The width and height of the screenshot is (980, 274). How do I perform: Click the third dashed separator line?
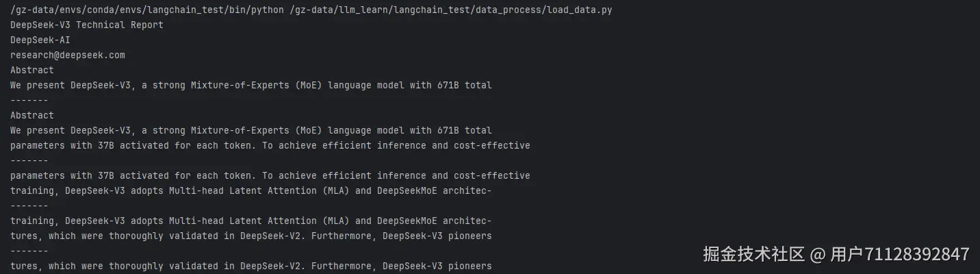click(x=29, y=206)
